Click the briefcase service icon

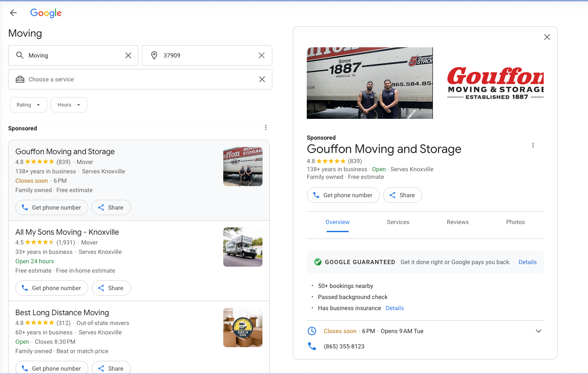[x=20, y=79]
